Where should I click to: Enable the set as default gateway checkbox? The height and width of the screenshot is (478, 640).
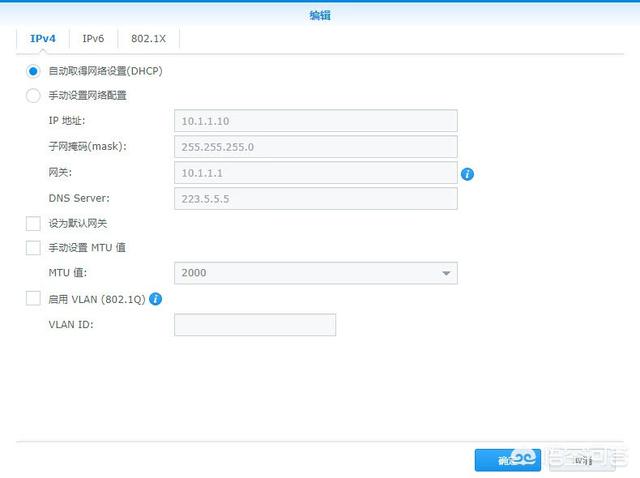click(33, 223)
